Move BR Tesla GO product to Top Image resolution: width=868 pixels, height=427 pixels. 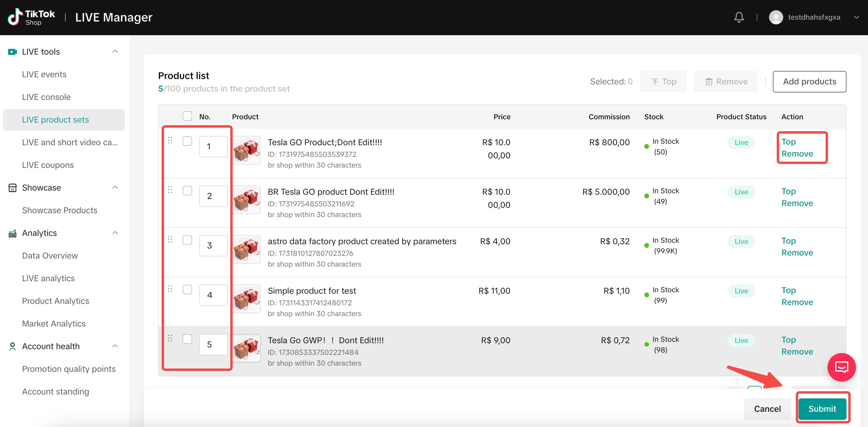point(788,191)
